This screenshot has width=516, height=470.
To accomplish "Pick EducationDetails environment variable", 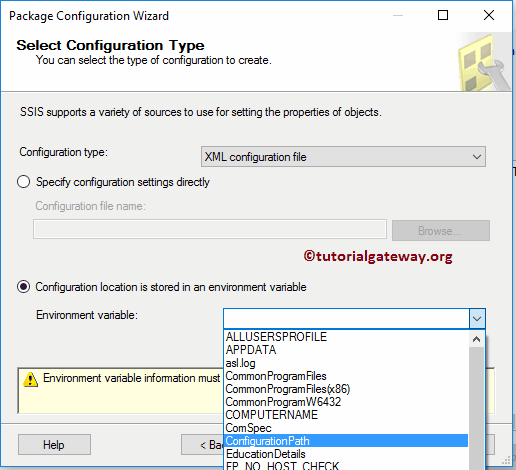I will pyautogui.click(x=346, y=454).
